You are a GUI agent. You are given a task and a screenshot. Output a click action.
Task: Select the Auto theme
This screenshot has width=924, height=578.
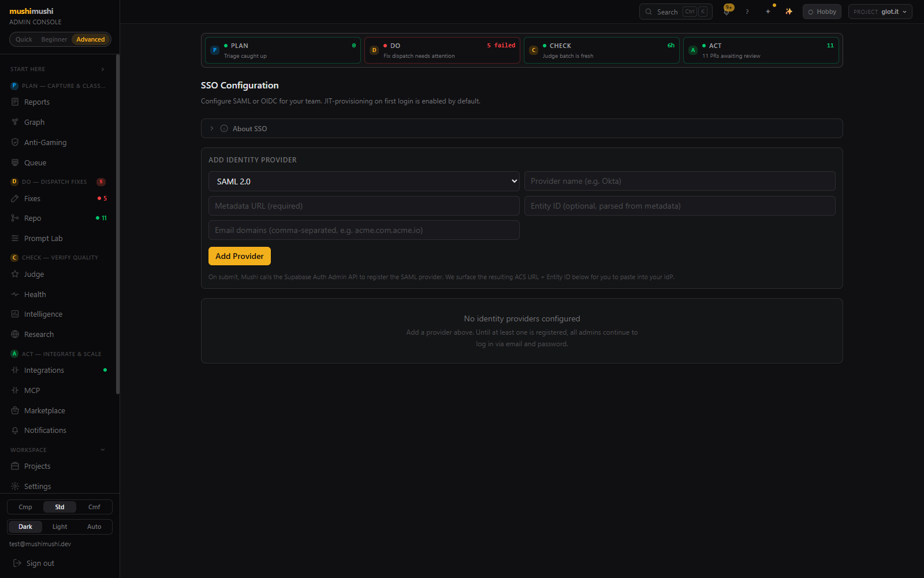click(x=94, y=527)
